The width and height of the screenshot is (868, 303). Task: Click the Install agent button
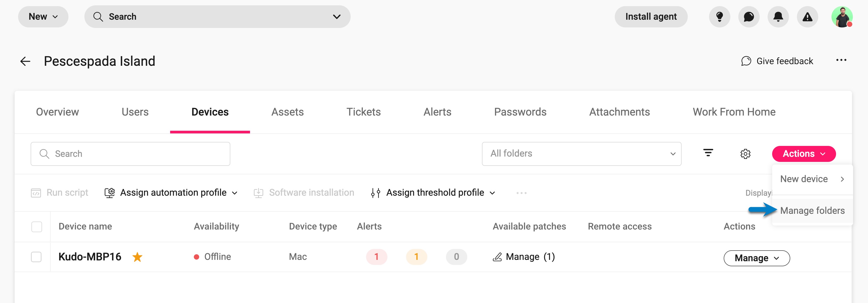pos(651,17)
